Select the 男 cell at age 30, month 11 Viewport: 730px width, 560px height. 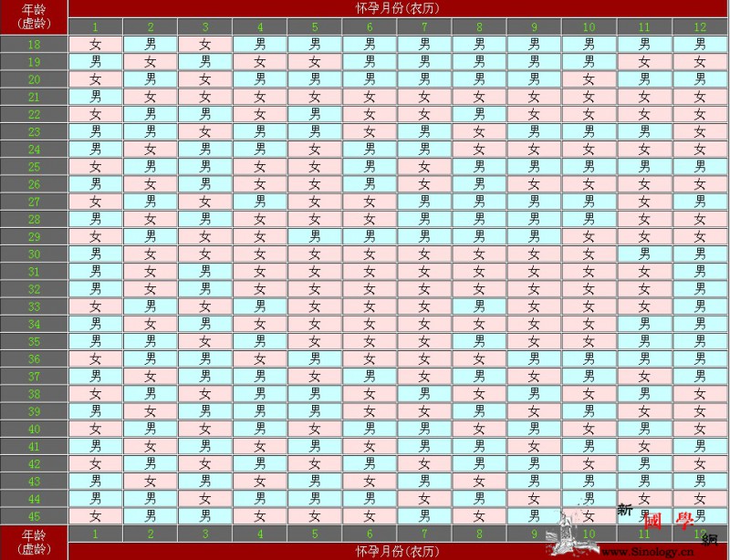pyautogui.click(x=644, y=254)
